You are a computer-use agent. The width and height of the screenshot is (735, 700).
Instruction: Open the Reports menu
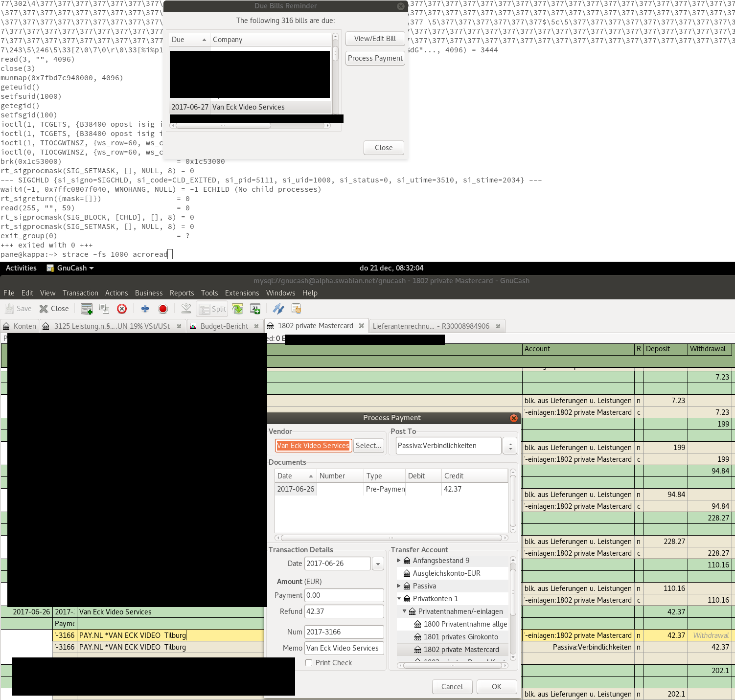click(x=182, y=293)
